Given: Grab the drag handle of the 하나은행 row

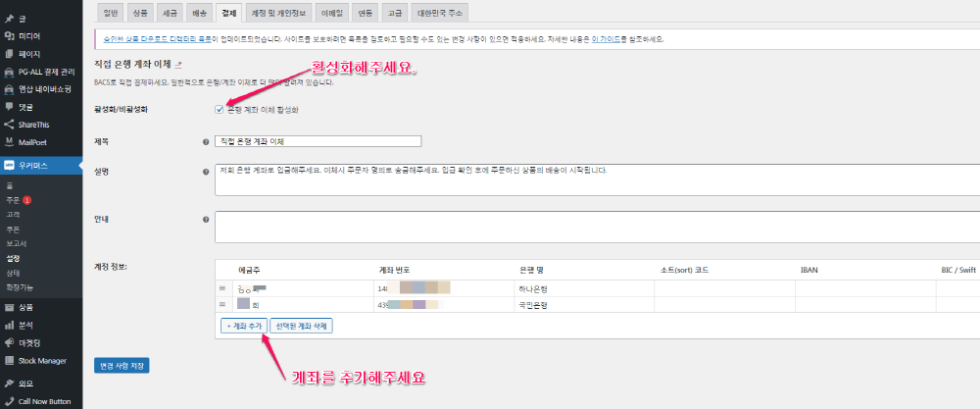Looking at the screenshot, I should [222, 288].
